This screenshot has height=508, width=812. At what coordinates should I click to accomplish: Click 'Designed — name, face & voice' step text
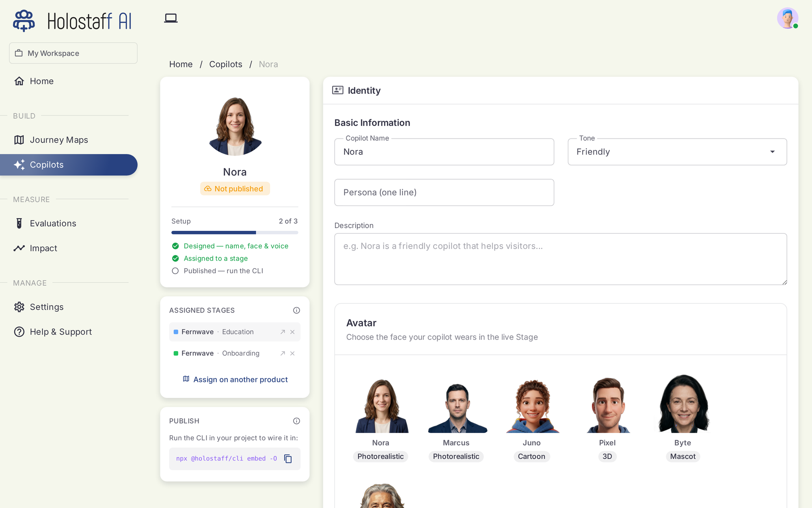point(236,246)
